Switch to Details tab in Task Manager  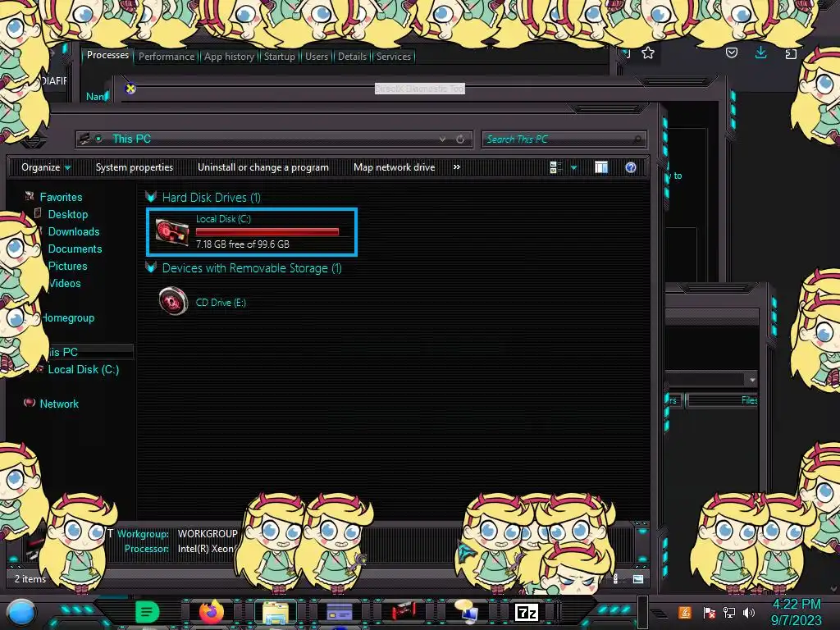click(352, 57)
